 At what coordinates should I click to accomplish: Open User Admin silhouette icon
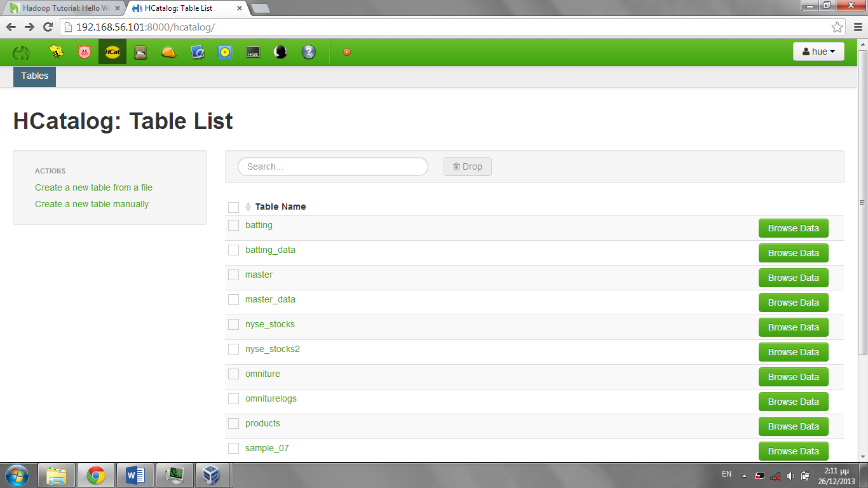point(280,52)
